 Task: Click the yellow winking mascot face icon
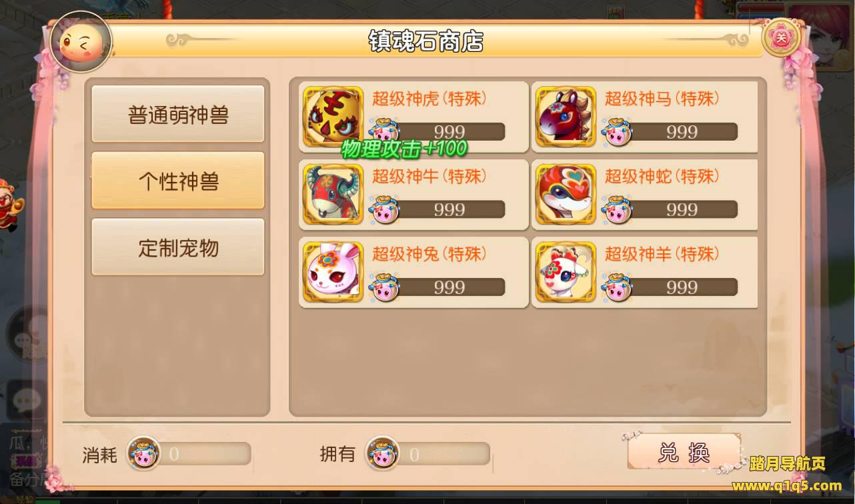pos(81,42)
